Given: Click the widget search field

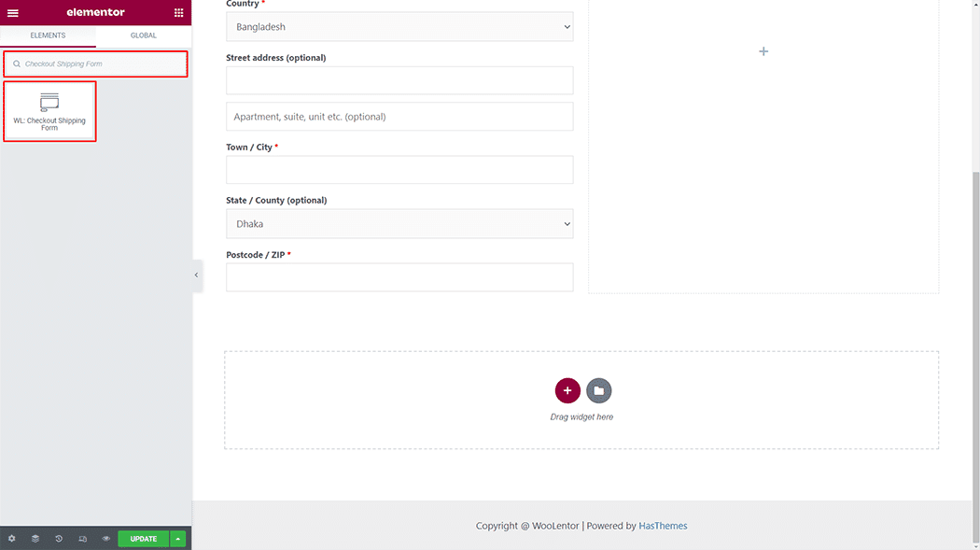Looking at the screenshot, I should coord(98,64).
